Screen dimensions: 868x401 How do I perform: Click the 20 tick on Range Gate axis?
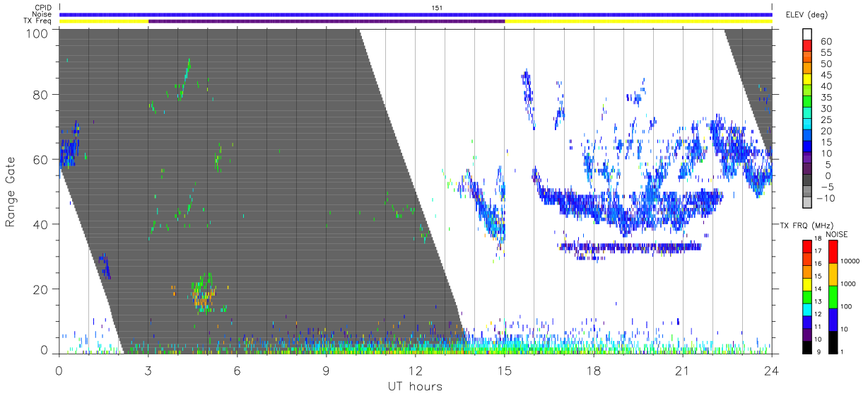40,289
